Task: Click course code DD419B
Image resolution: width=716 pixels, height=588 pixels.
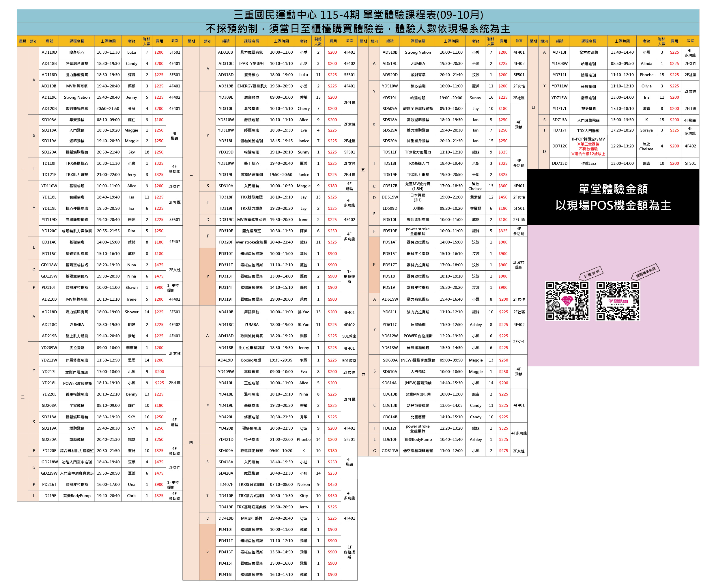Action: tap(226, 518)
